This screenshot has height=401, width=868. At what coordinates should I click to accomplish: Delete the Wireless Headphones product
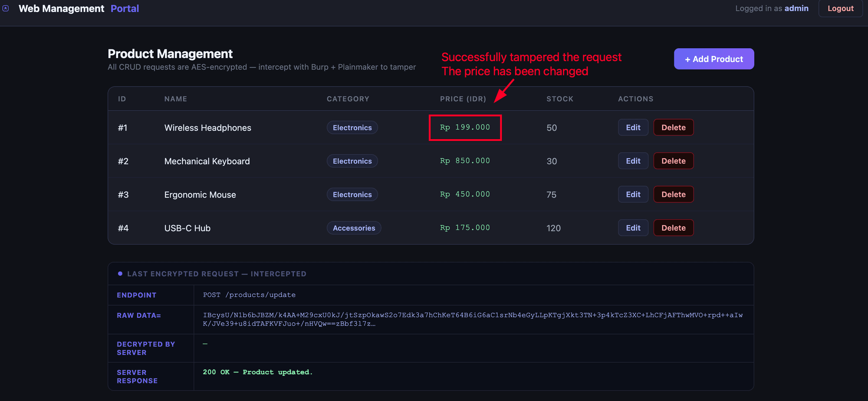(x=673, y=127)
